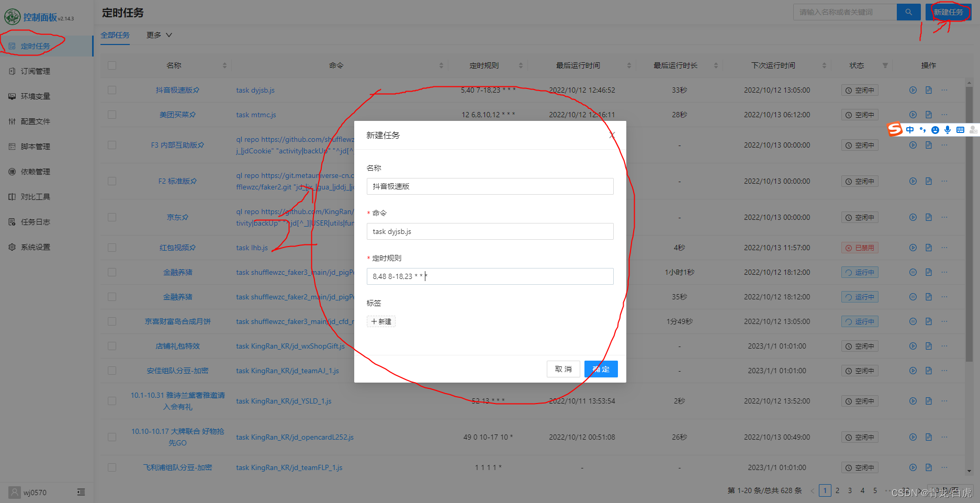Screen dimensions: 980x503
Task: Go to page 2 of tasks
Action: click(837, 490)
